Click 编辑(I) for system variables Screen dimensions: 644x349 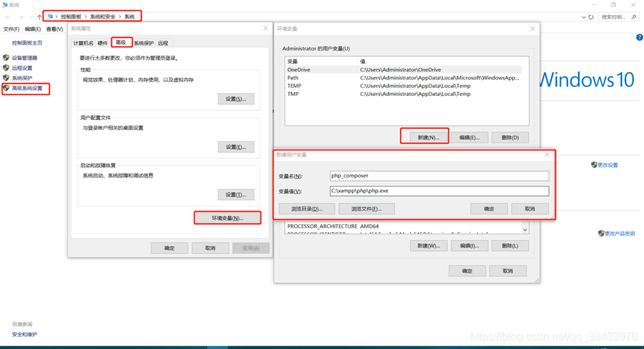[x=469, y=246]
